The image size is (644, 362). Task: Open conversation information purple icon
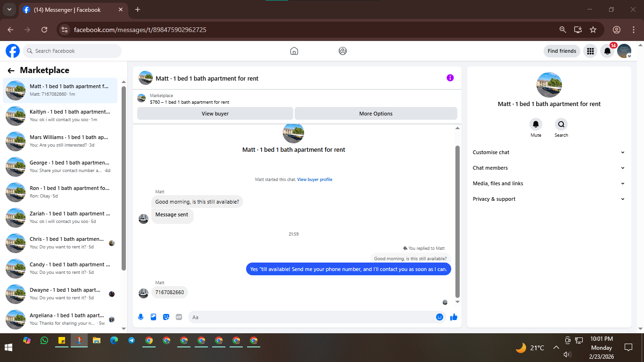[450, 78]
